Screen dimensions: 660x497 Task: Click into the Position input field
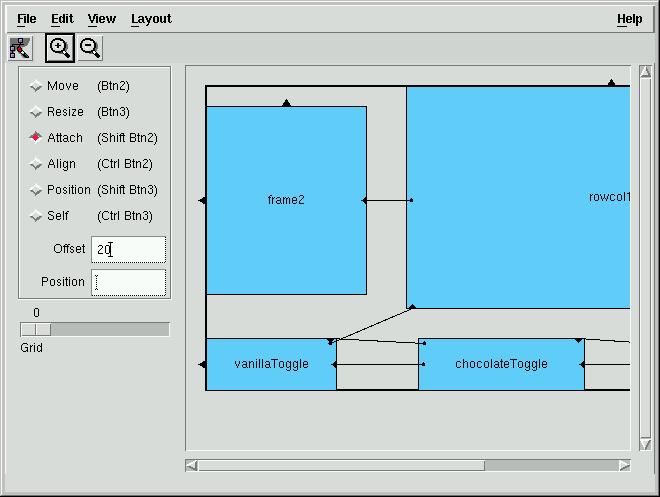click(x=128, y=282)
